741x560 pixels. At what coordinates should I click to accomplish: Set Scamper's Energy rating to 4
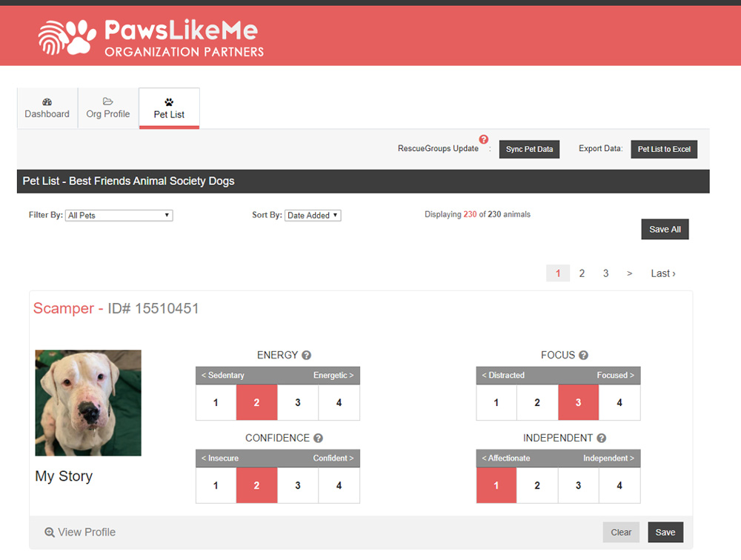click(x=339, y=402)
